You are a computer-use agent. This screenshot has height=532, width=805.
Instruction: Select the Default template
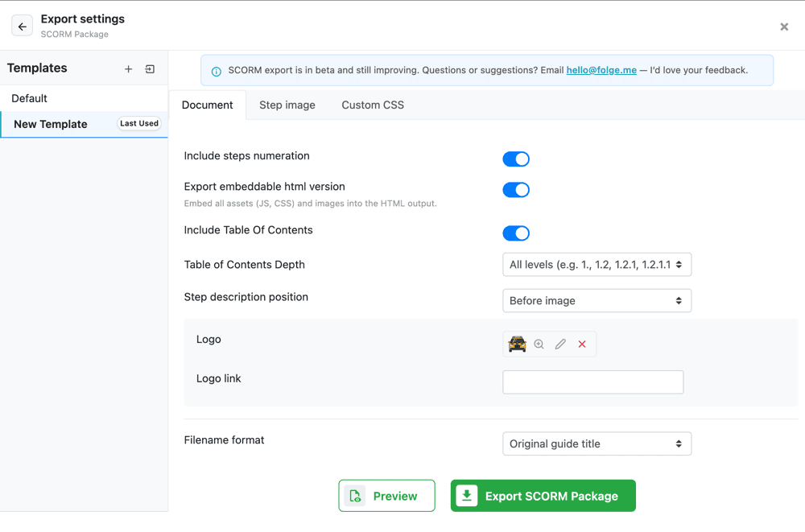pyautogui.click(x=84, y=98)
